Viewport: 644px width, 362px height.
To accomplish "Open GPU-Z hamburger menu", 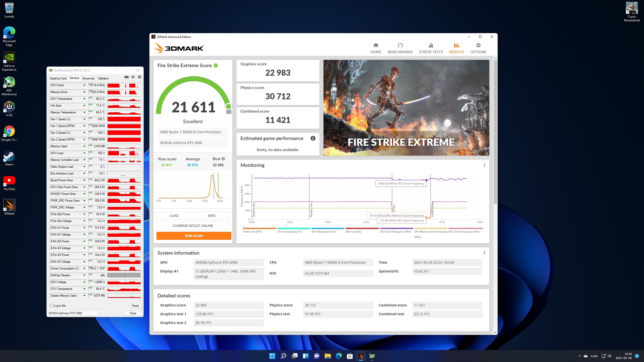I will pos(139,77).
